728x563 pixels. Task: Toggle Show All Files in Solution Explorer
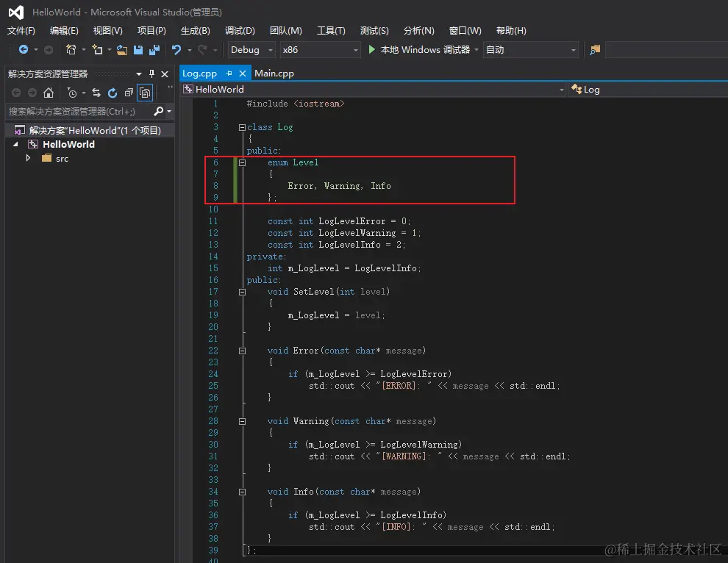click(145, 93)
